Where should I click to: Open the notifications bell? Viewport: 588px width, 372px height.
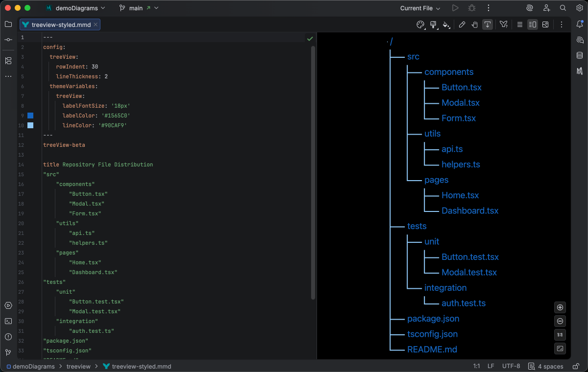pos(580,24)
